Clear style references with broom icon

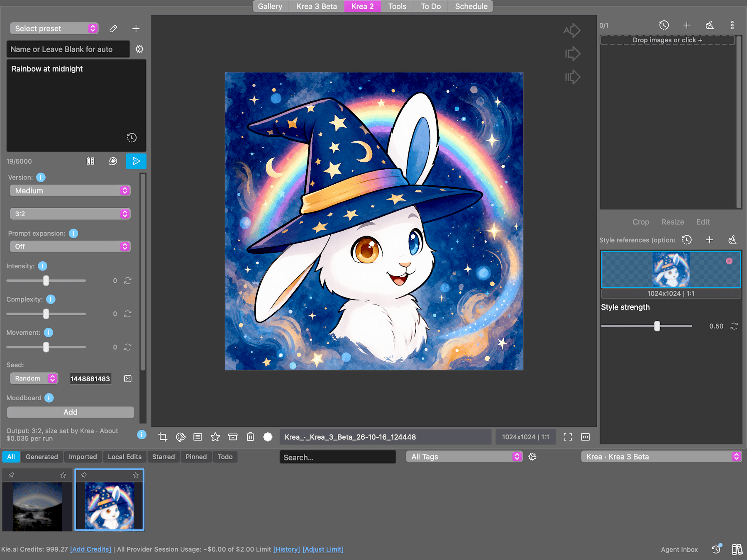[732, 240]
